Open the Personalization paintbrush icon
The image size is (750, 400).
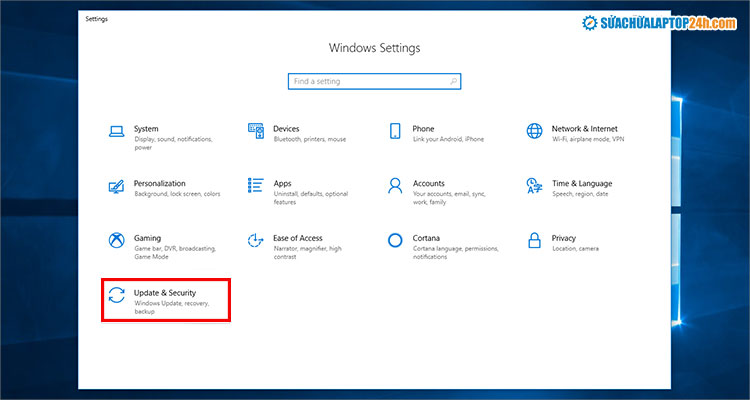[117, 186]
